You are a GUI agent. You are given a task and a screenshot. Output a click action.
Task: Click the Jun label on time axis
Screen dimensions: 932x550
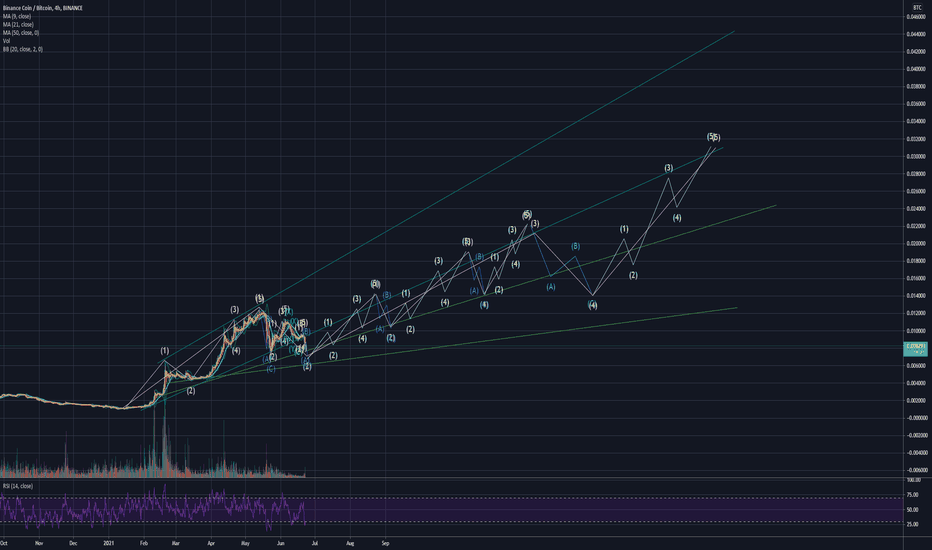(281, 543)
